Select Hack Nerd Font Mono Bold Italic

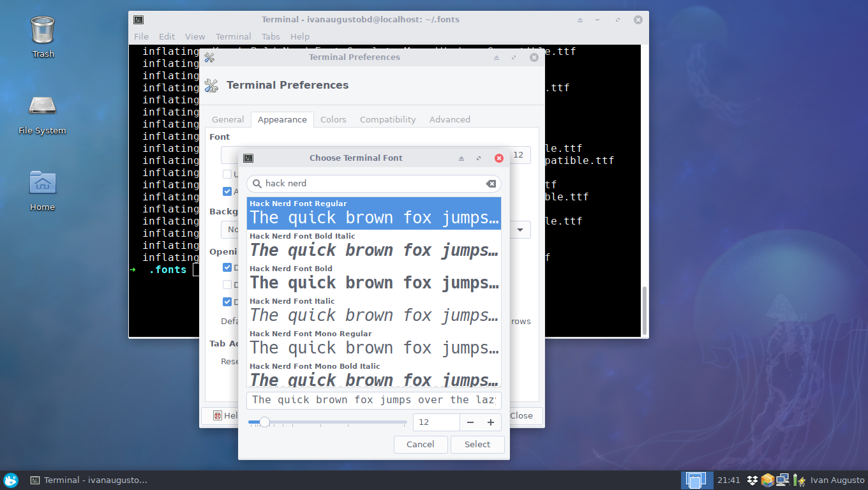point(374,375)
